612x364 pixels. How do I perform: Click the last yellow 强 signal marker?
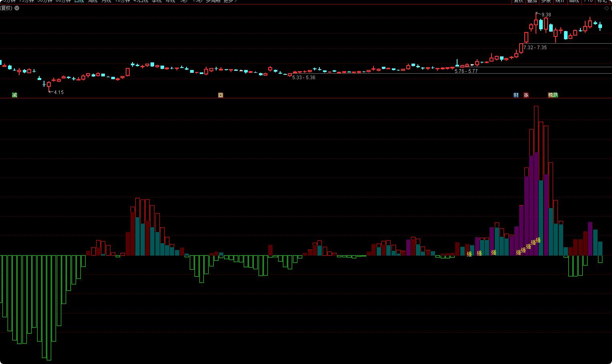[x=538, y=240]
